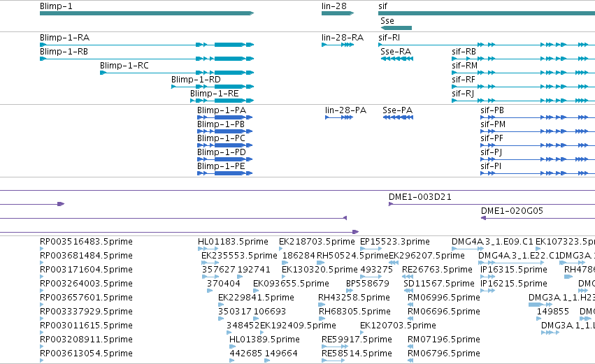Select RM06696.5prime EST feature

(410, 319)
